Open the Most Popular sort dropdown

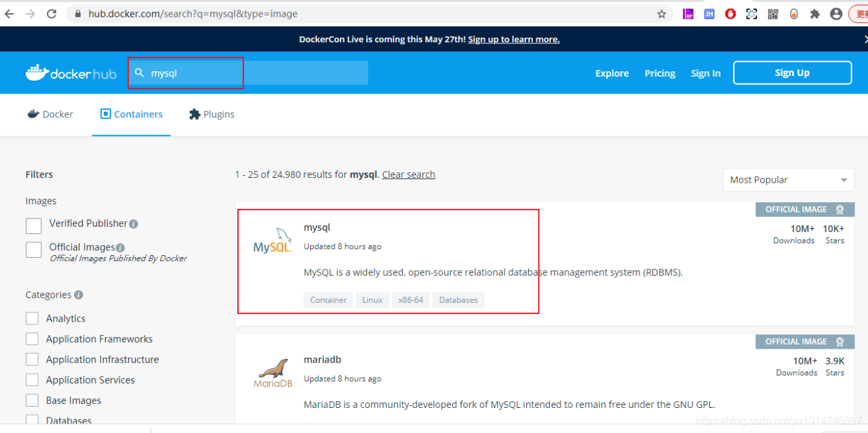coord(789,180)
